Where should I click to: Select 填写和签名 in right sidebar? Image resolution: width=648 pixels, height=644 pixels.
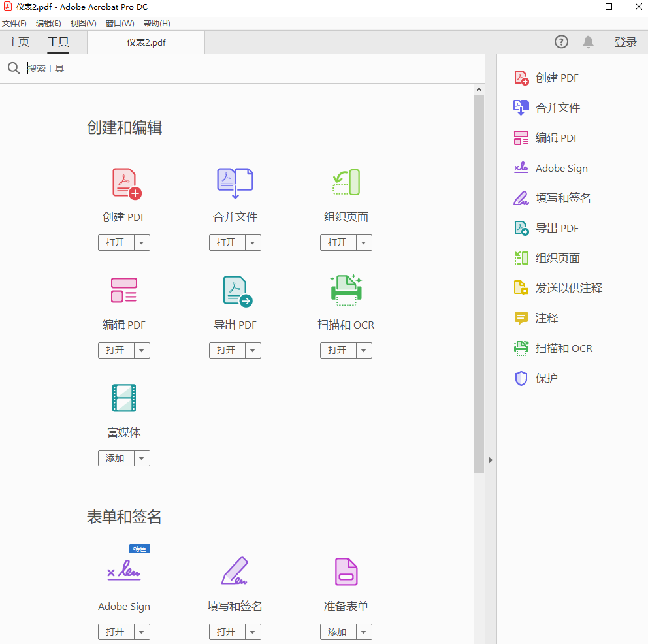click(x=552, y=198)
